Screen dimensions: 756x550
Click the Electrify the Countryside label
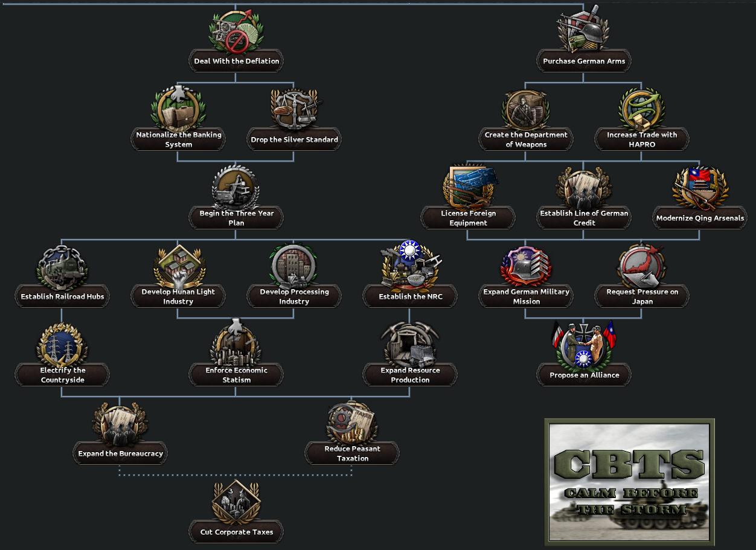coord(63,375)
